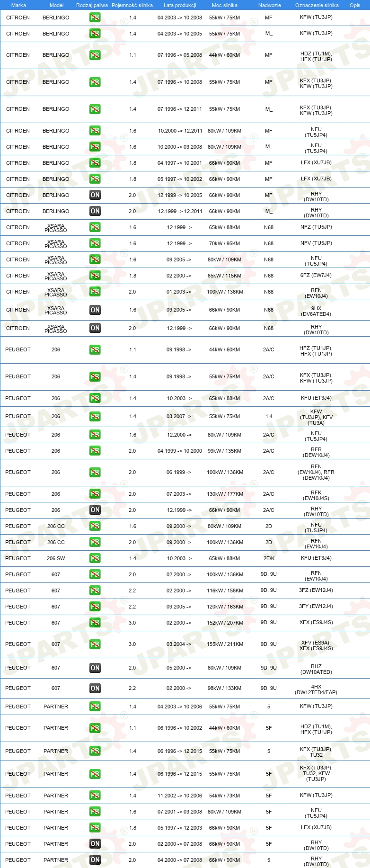This screenshot has height=868, width=370.
Task: Click the Model column header
Action: (56, 5)
